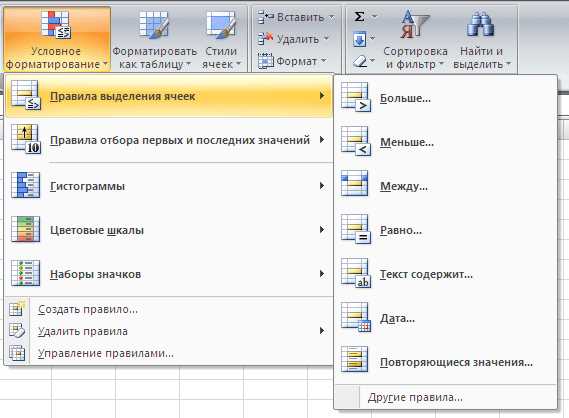The image size is (569, 418).
Task: Click the Вставить cells icon
Action: (x=266, y=17)
